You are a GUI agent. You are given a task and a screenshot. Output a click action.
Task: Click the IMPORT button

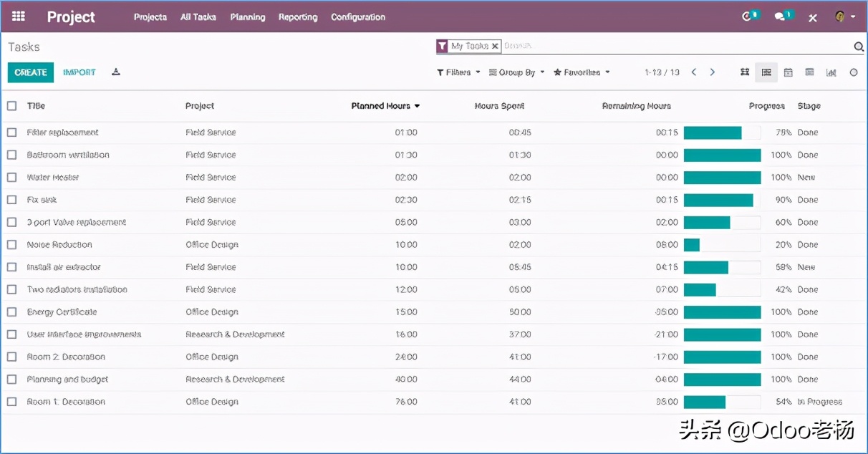[79, 72]
